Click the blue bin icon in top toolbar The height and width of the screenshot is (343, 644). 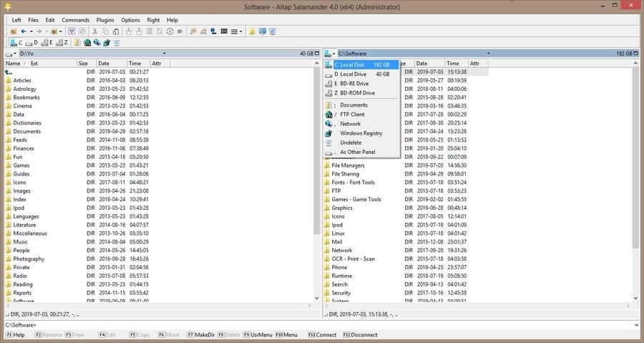click(x=273, y=32)
